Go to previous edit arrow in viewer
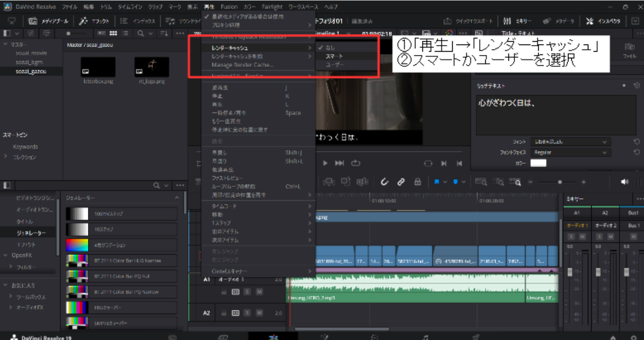This screenshot has width=644, height=340. 459,163
